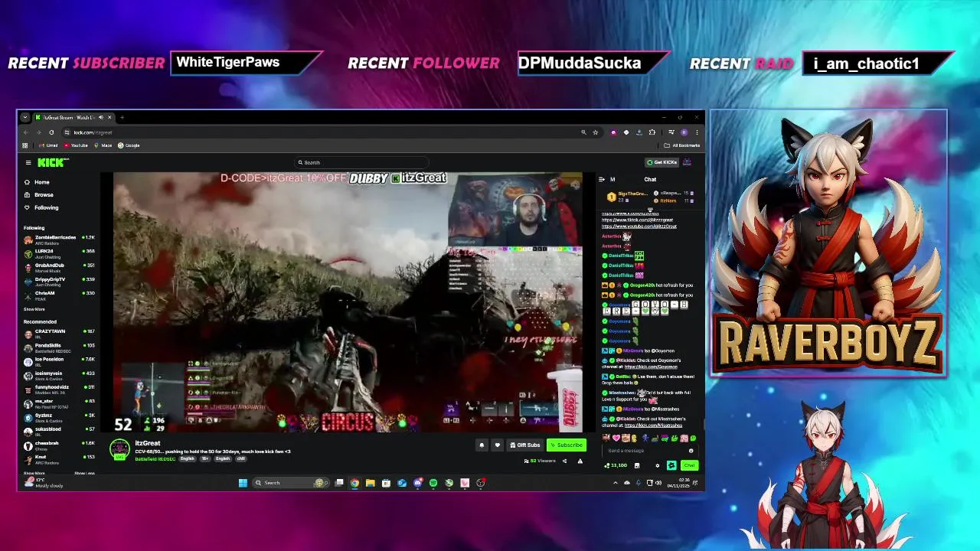
Task: Open Following in Kick sidebar
Action: click(x=41, y=207)
